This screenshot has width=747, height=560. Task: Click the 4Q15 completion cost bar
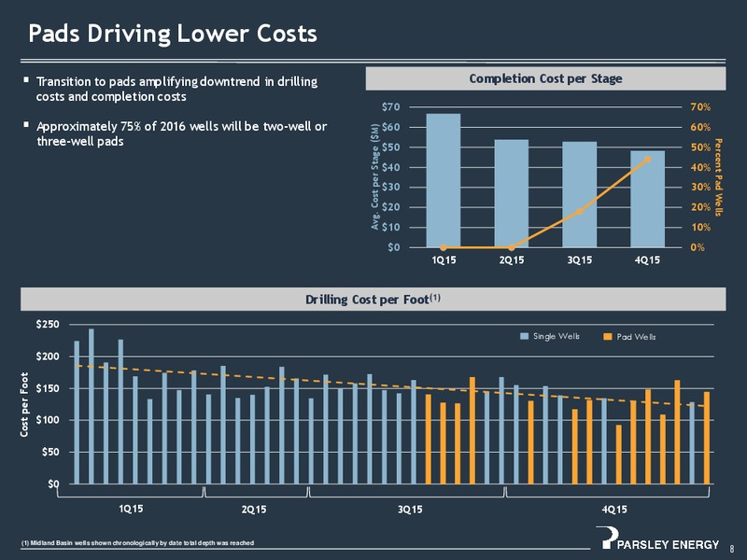(647, 199)
